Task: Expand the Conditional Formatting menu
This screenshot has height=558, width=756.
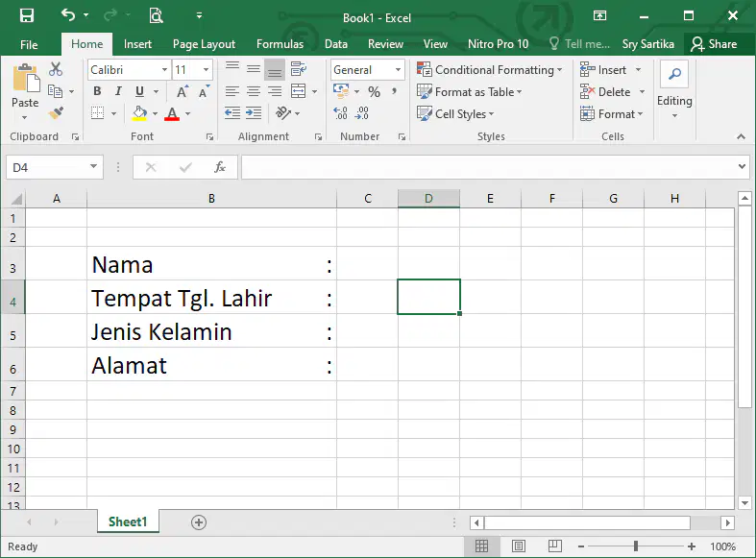Action: coord(489,70)
